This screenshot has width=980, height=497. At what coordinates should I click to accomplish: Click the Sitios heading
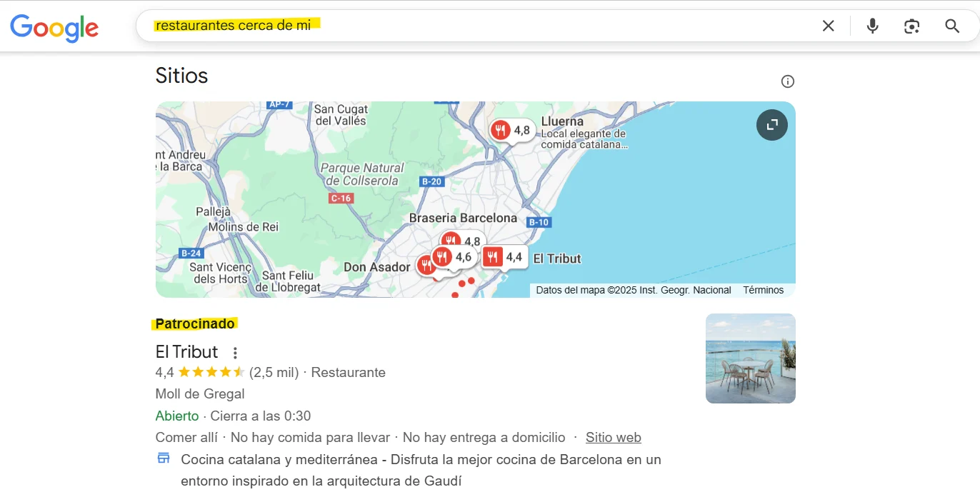(x=181, y=76)
